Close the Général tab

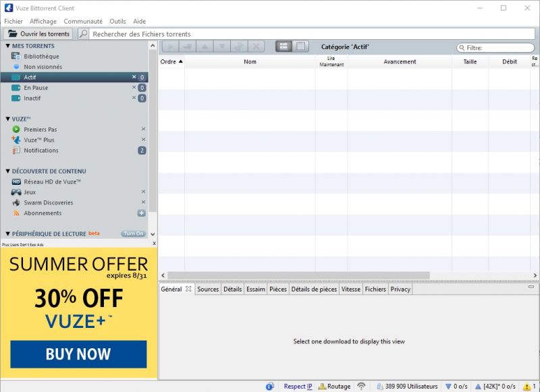[x=188, y=289]
